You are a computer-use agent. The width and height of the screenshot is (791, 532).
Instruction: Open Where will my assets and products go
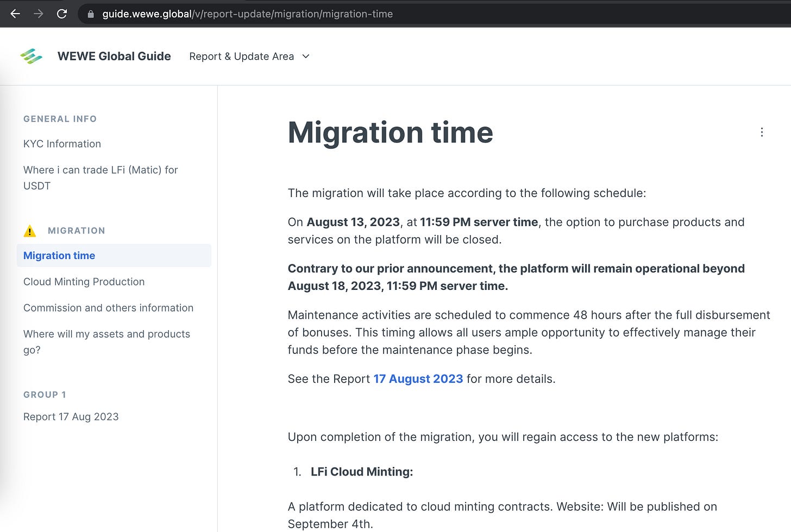tap(106, 341)
